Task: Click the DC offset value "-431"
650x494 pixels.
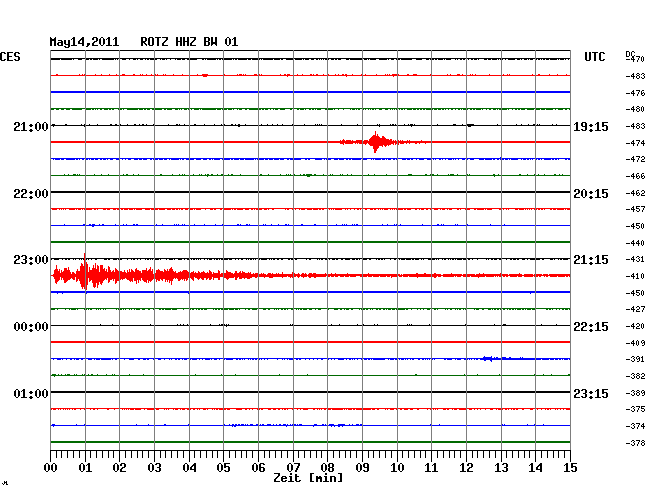Action: tap(635, 259)
